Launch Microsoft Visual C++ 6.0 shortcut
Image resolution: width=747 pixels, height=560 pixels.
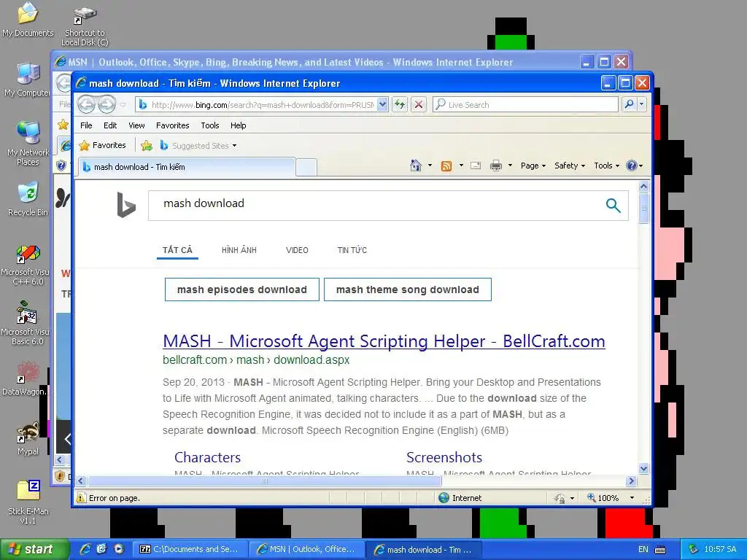coord(28,265)
